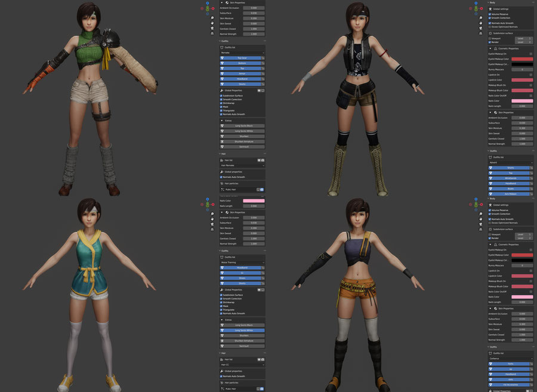Screen dimensions: 537x392
Task: Click Skin Moisture slider in Remake panel
Action: point(254,18)
